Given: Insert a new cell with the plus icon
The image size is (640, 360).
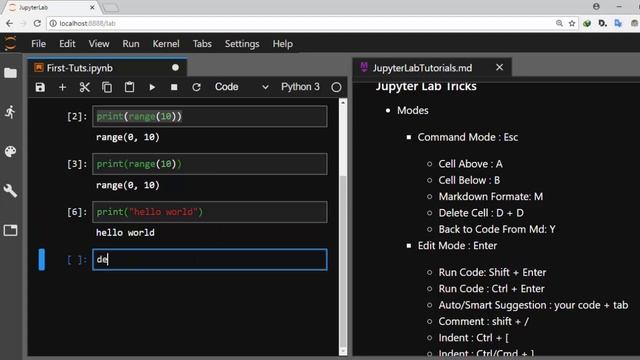Looking at the screenshot, I should [x=62, y=87].
